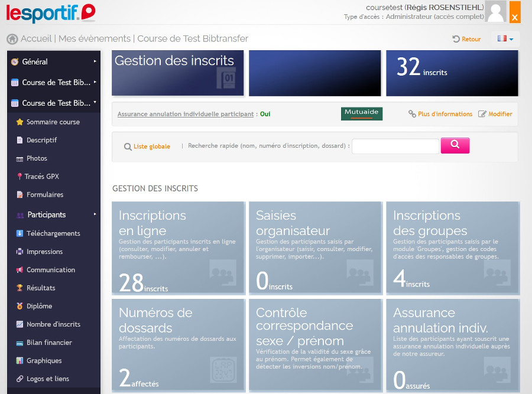532x394 pixels.
Task: Click the orange X logout button
Action: (515, 13)
